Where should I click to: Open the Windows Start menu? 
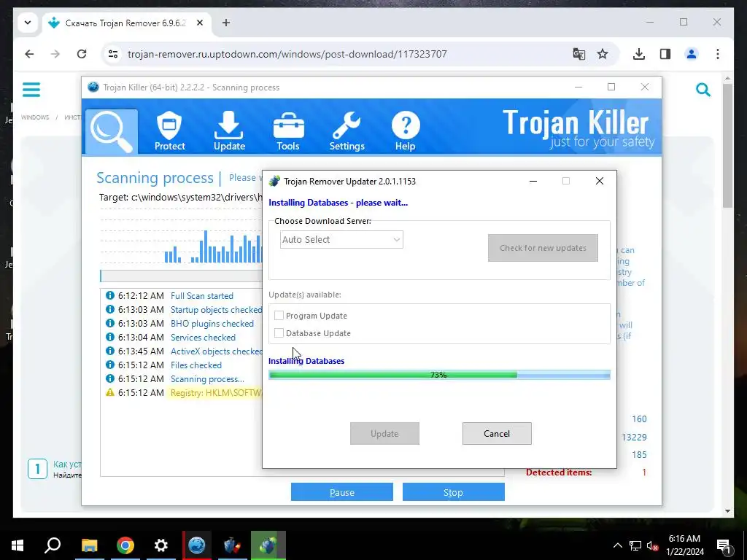18,545
